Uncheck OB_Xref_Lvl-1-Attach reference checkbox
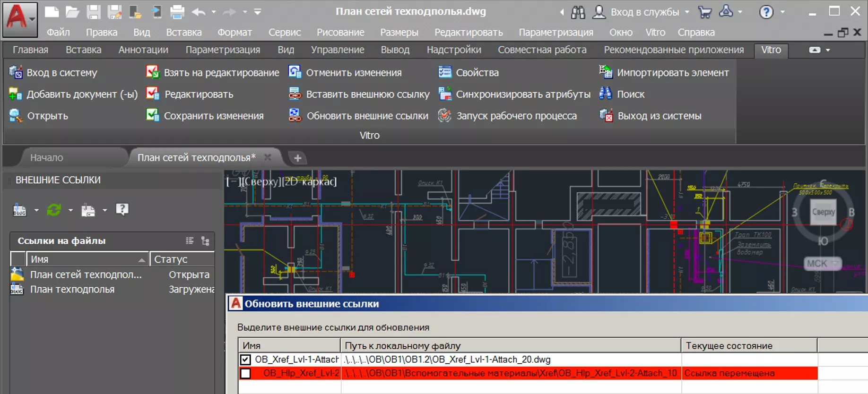 coord(245,360)
